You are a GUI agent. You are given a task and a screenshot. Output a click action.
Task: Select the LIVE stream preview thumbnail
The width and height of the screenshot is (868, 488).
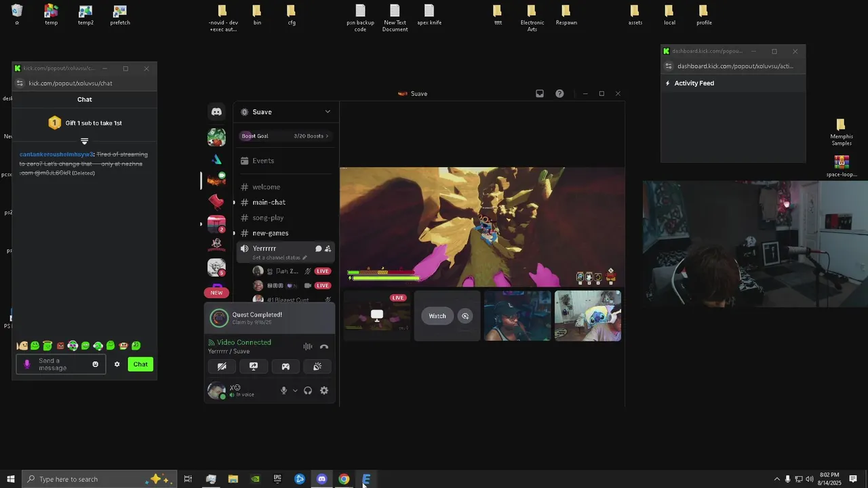[377, 316]
